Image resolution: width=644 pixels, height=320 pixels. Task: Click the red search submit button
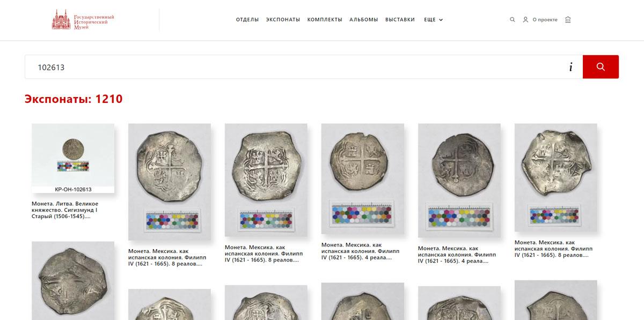point(601,67)
